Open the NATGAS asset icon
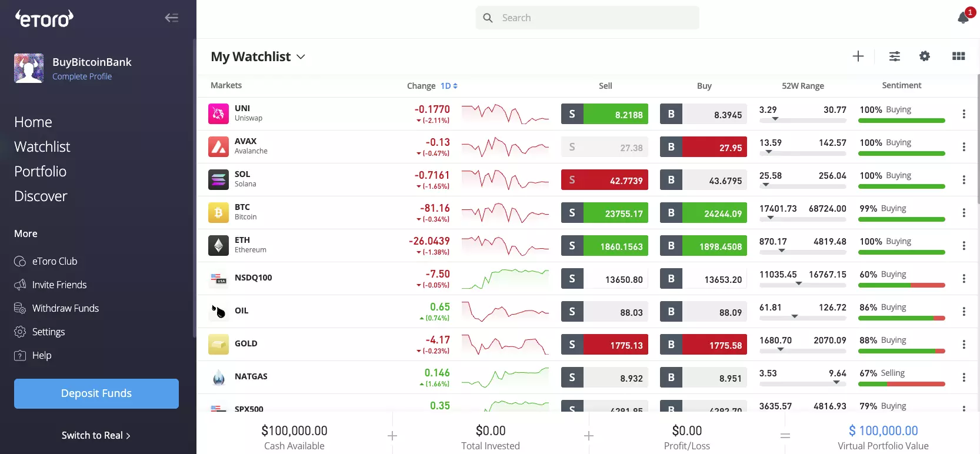 pos(218,377)
